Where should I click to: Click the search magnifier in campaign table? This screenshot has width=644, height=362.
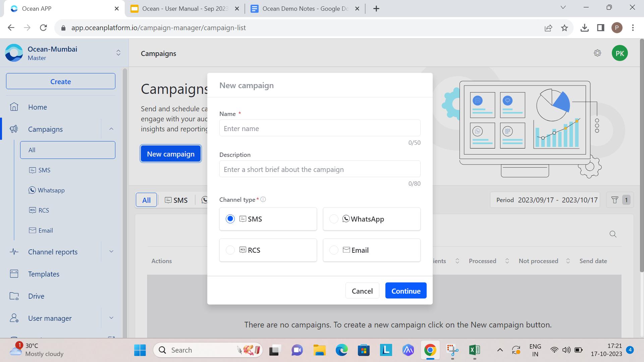(x=613, y=234)
